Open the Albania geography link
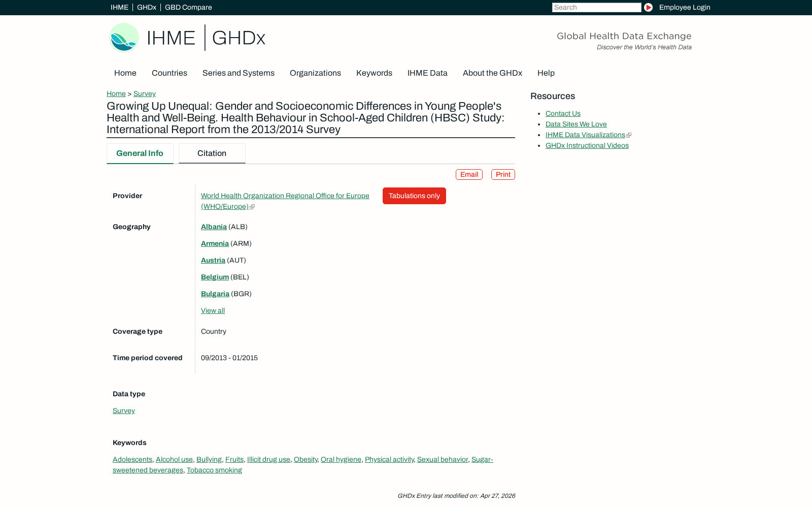Image resolution: width=812 pixels, height=508 pixels. [214, 227]
